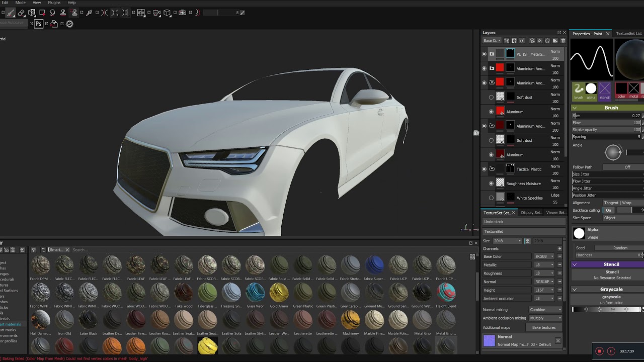644x362 pixels.
Task: Add paint layer icon in Layers
Action: (532, 40)
